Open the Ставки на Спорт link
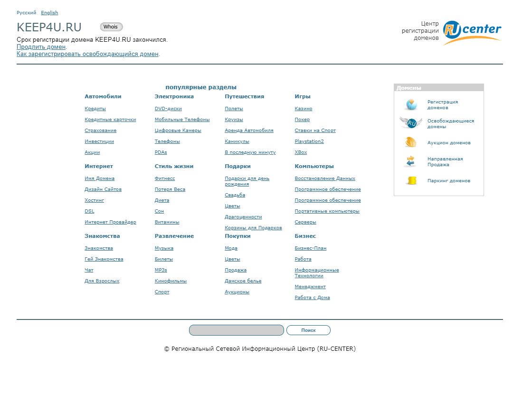The image size is (532, 394). [315, 130]
